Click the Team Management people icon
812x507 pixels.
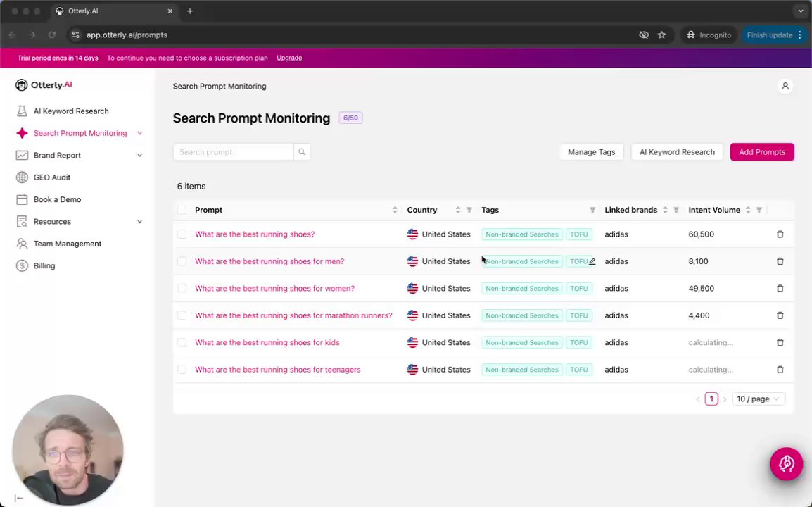click(x=22, y=244)
